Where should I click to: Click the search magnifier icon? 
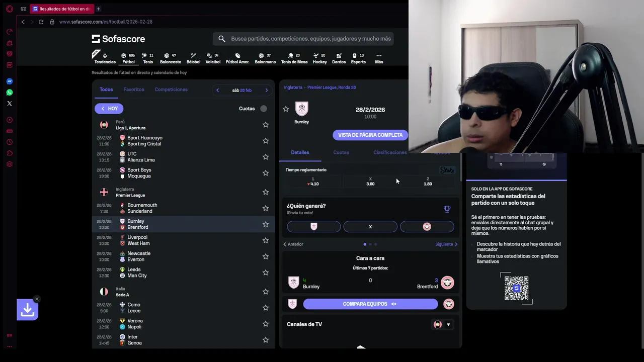click(x=222, y=39)
